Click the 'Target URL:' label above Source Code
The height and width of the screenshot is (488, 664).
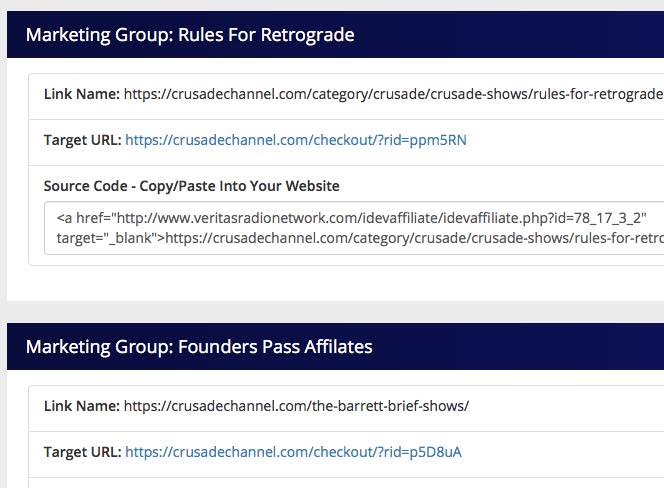(x=83, y=140)
